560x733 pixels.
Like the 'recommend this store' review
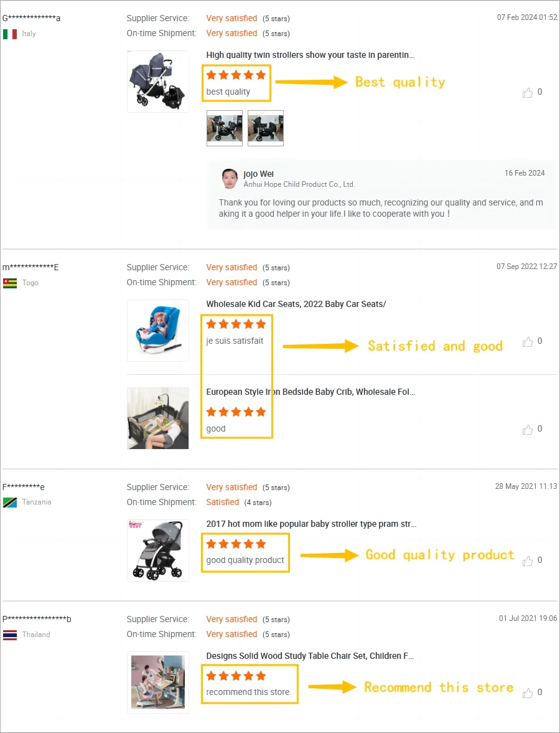point(527,693)
